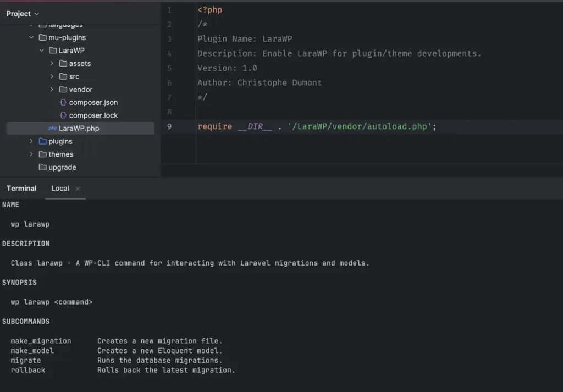Click the PHP icon beside LaraWP.php
Screen dimensions: 563x392
click(53, 128)
